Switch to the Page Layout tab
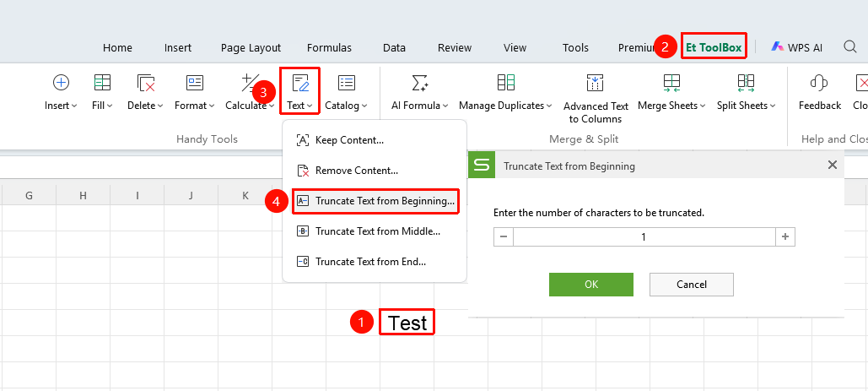The height and width of the screenshot is (391, 868). [251, 47]
